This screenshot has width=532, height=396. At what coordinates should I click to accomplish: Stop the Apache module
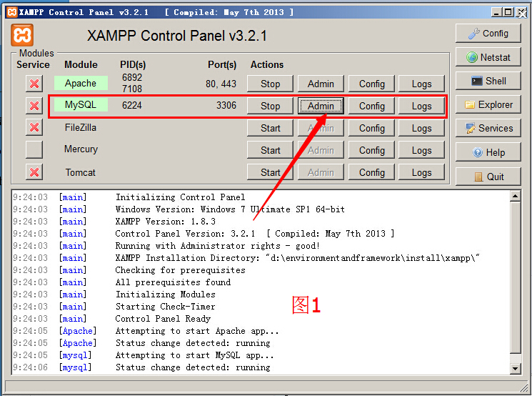tap(270, 84)
